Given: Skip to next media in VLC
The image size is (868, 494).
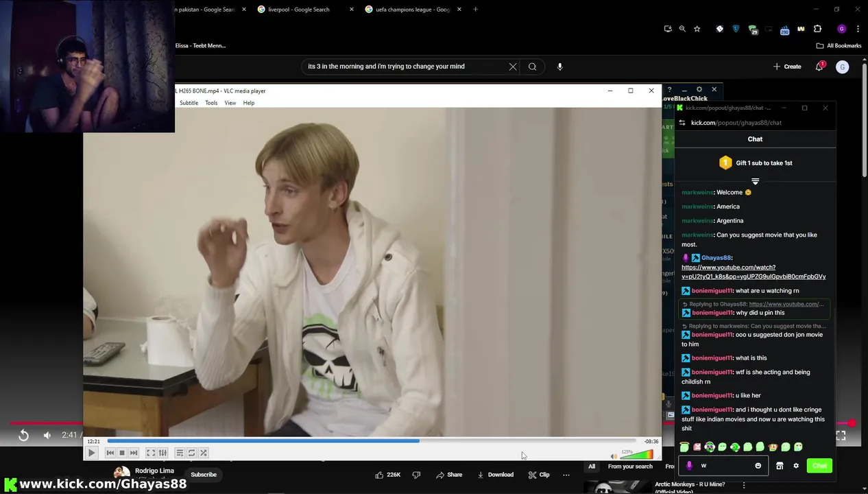Looking at the screenshot, I should click(x=134, y=453).
